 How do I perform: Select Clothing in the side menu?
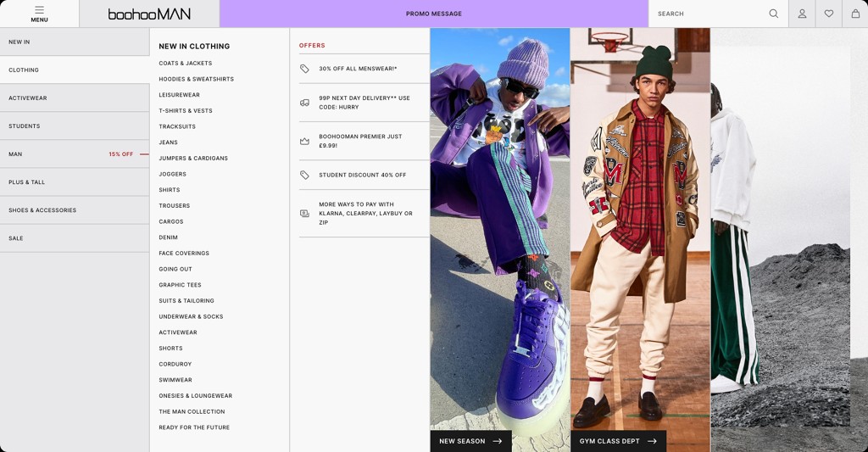pos(75,70)
